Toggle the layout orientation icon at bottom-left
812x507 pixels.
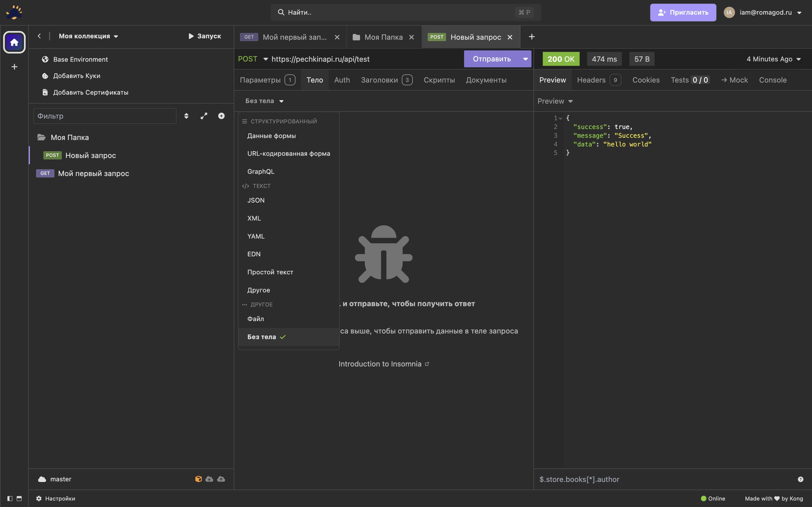(19, 498)
